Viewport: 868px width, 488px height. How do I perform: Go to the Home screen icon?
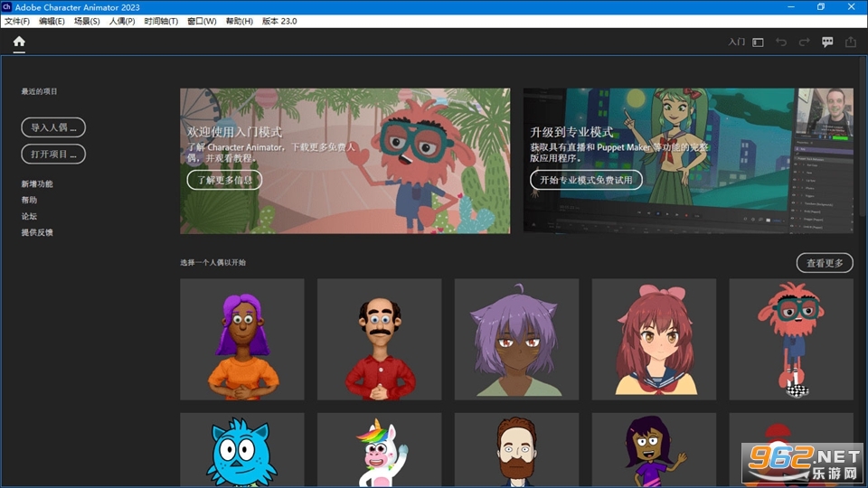19,42
